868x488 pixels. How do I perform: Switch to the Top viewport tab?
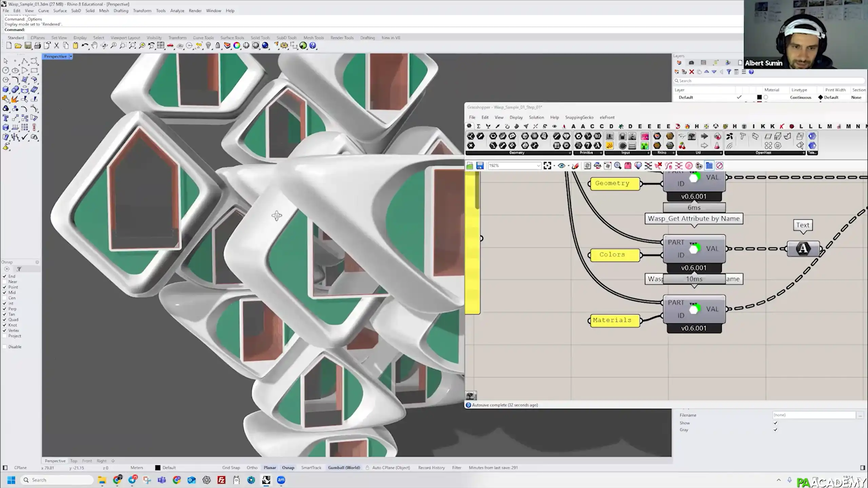click(x=74, y=461)
